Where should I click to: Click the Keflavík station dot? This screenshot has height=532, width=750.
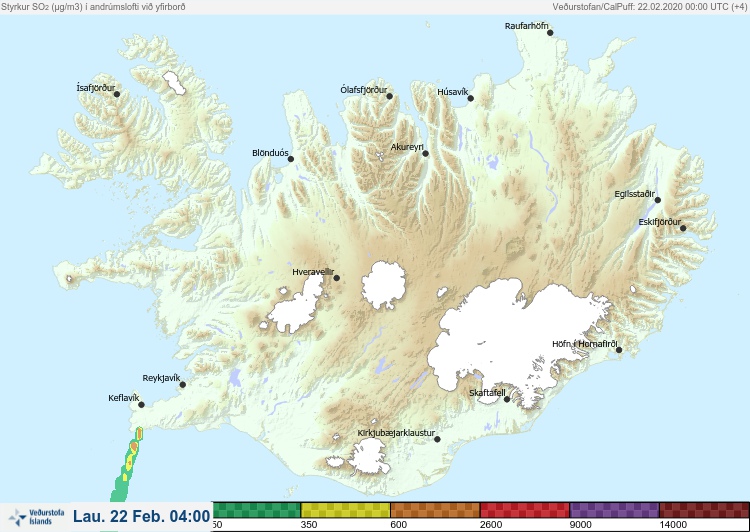141,405
